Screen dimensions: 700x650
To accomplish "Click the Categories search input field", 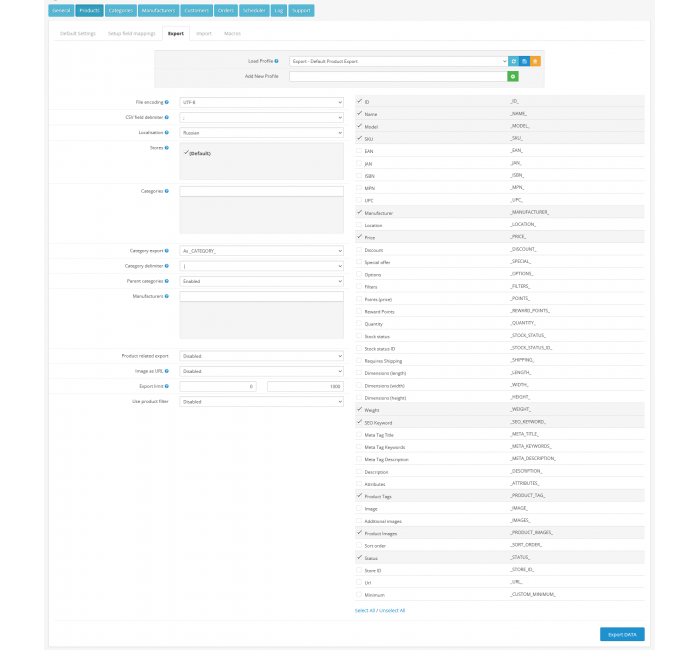I will (262, 192).
